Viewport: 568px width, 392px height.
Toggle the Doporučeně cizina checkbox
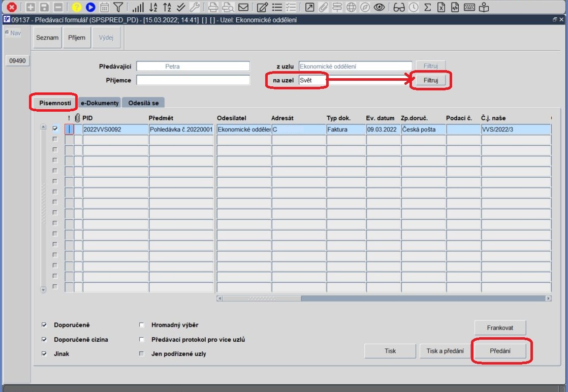(x=44, y=339)
